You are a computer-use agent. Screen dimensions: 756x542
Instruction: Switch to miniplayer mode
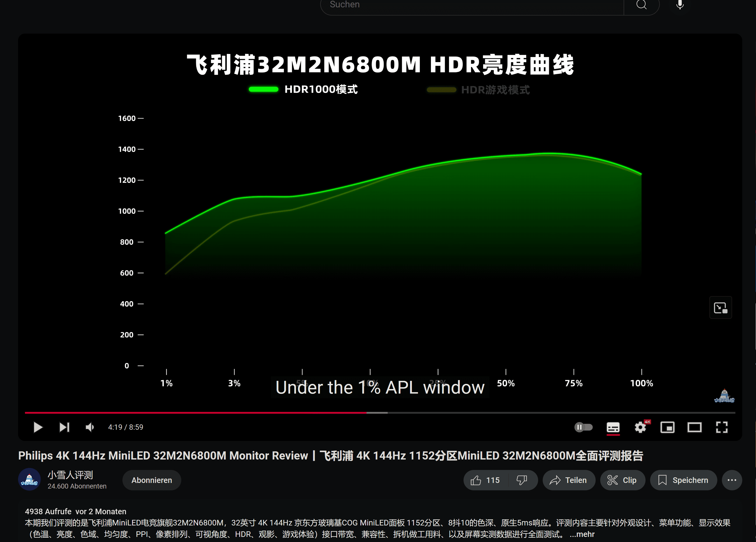tap(667, 427)
